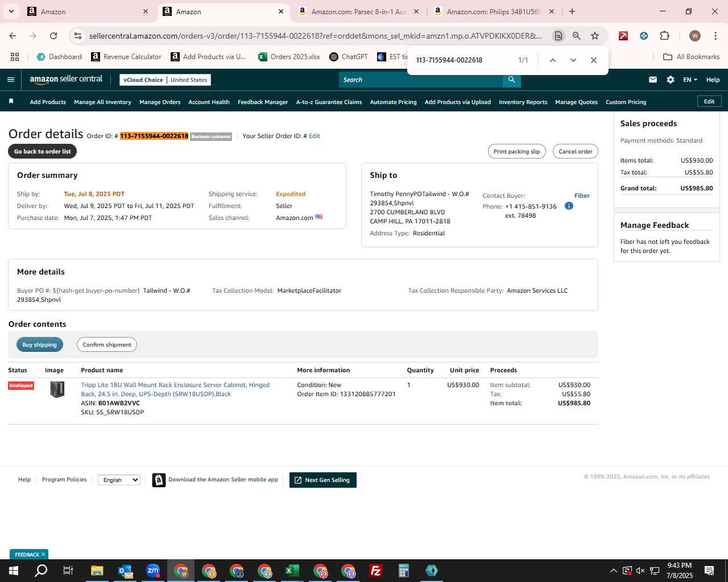This screenshot has width=728, height=582.
Task: Click the browser address bar URL
Action: (x=316, y=36)
